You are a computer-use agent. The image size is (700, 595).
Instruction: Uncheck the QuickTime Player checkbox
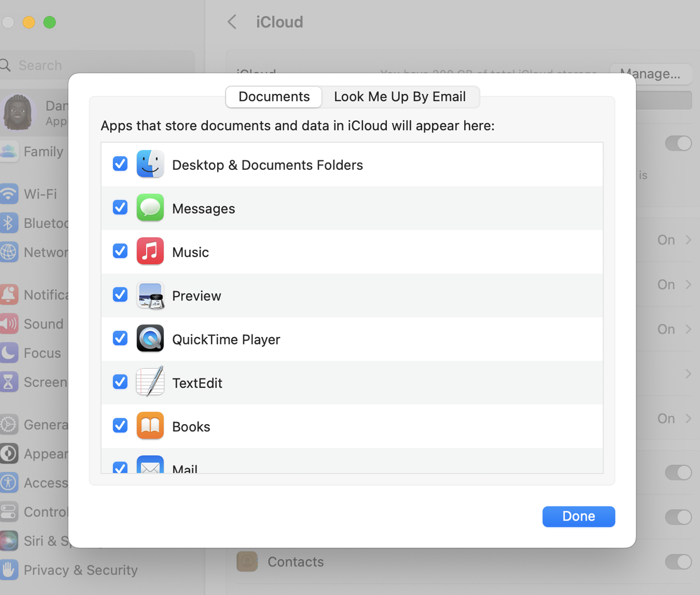[120, 338]
